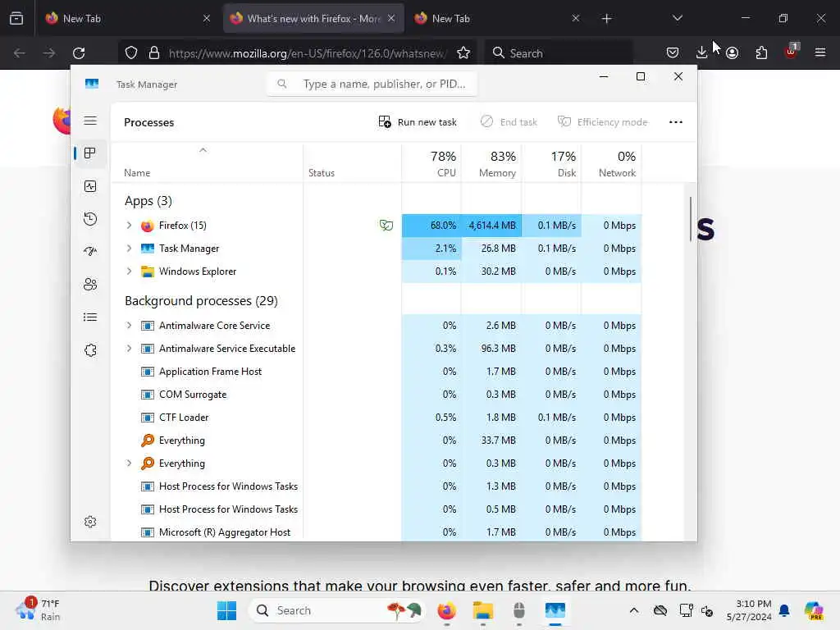The height and width of the screenshot is (630, 840).
Task: Open Firefox Downloads panel
Action: 701,52
